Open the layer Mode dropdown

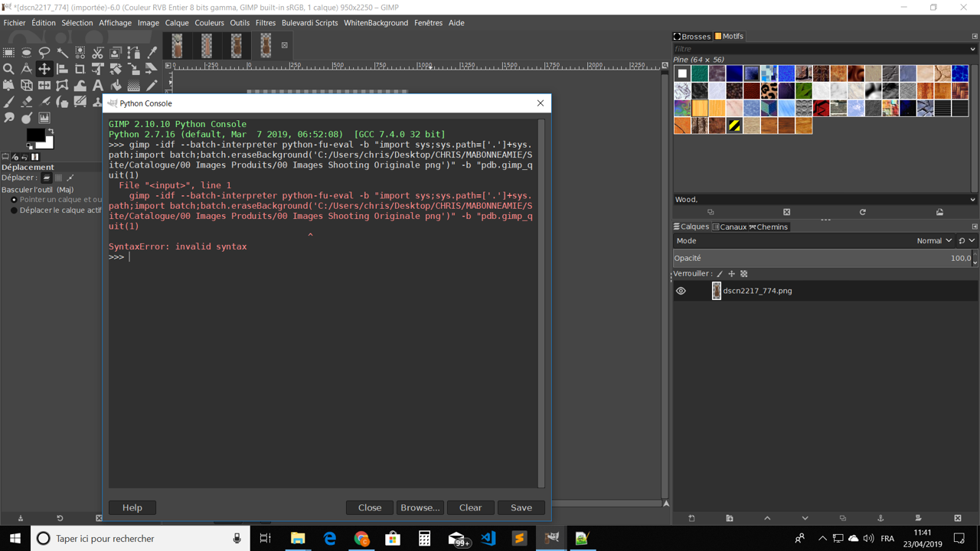coord(934,241)
